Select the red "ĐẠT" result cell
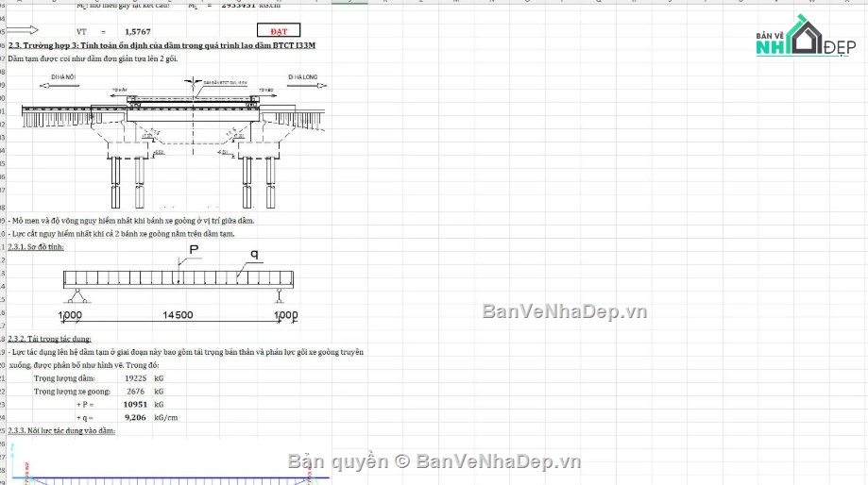 [279, 31]
